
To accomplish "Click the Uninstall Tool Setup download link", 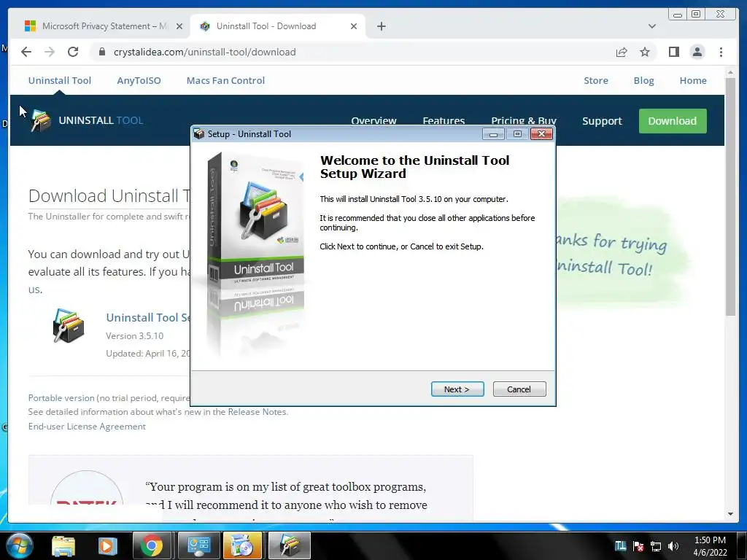I will [147, 318].
